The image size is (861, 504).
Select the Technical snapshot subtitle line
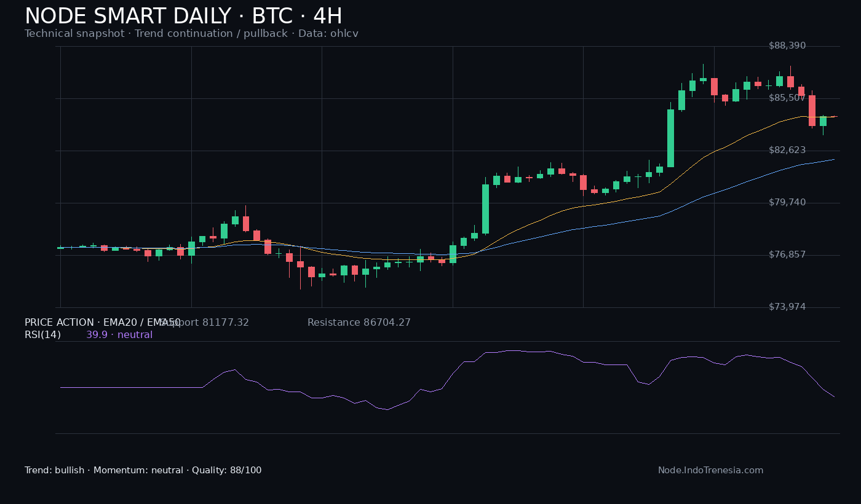coord(191,34)
